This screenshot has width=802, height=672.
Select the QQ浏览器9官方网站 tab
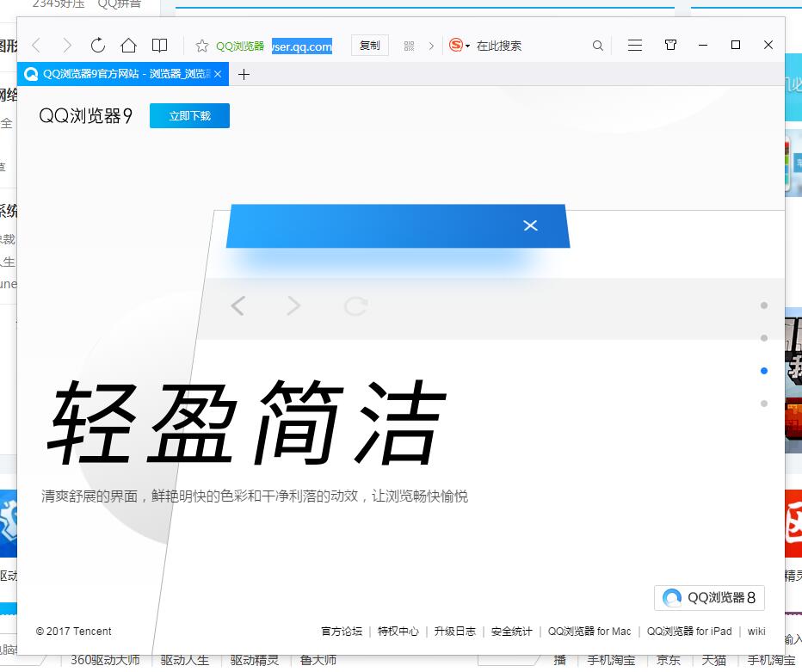click(x=123, y=74)
